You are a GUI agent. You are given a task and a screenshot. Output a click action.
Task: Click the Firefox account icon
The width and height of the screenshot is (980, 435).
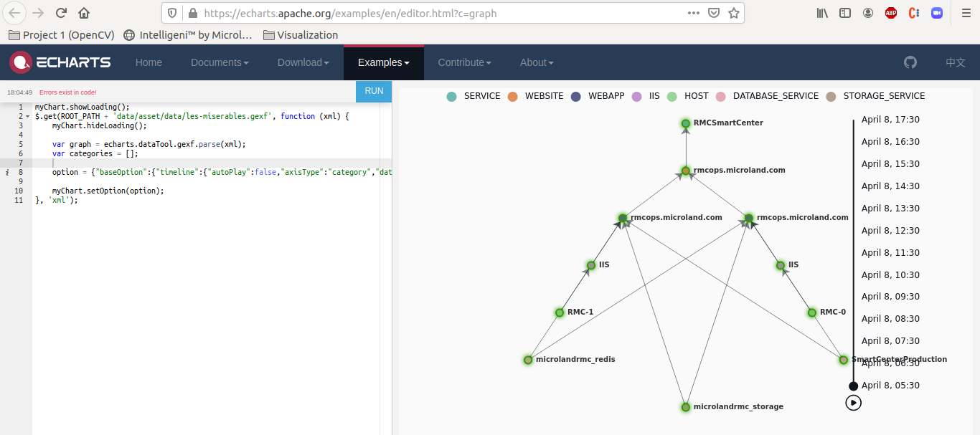tap(867, 12)
